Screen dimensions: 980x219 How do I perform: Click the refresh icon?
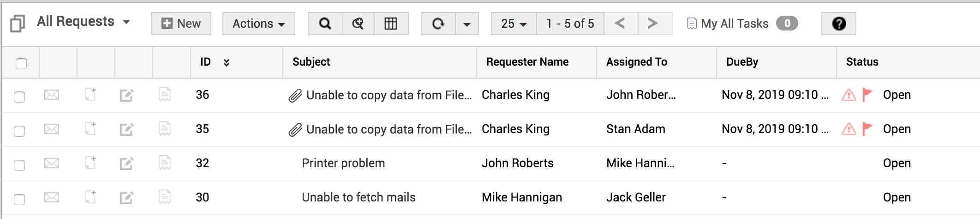click(438, 24)
